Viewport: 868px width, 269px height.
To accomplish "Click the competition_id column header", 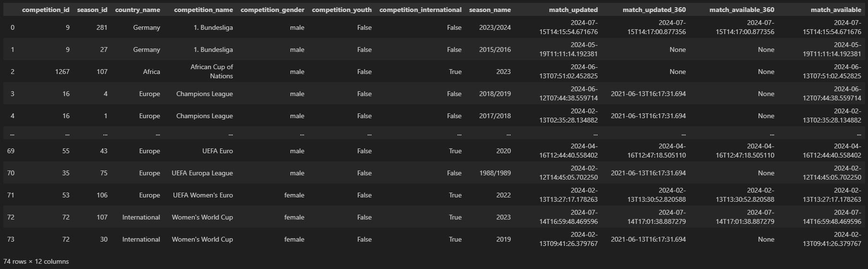I will (x=46, y=10).
